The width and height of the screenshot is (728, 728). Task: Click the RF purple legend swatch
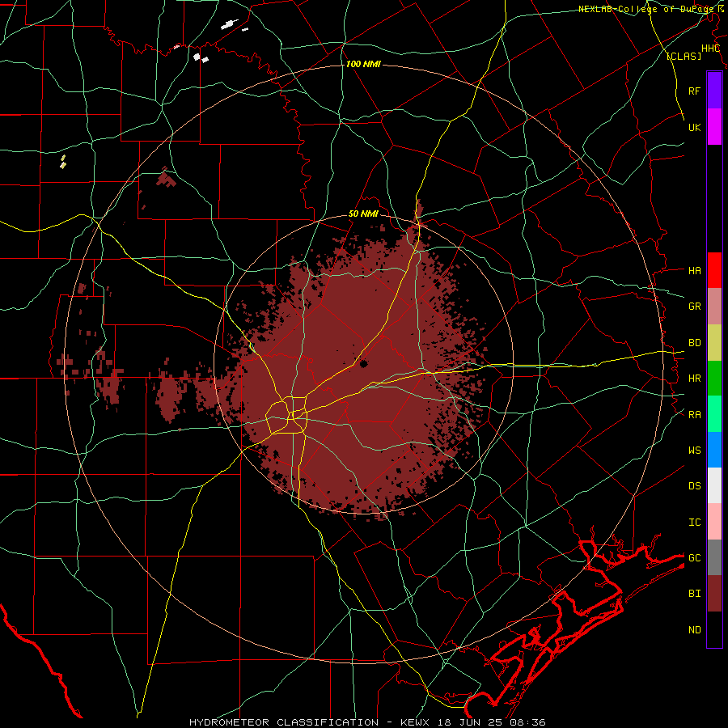tap(714, 90)
